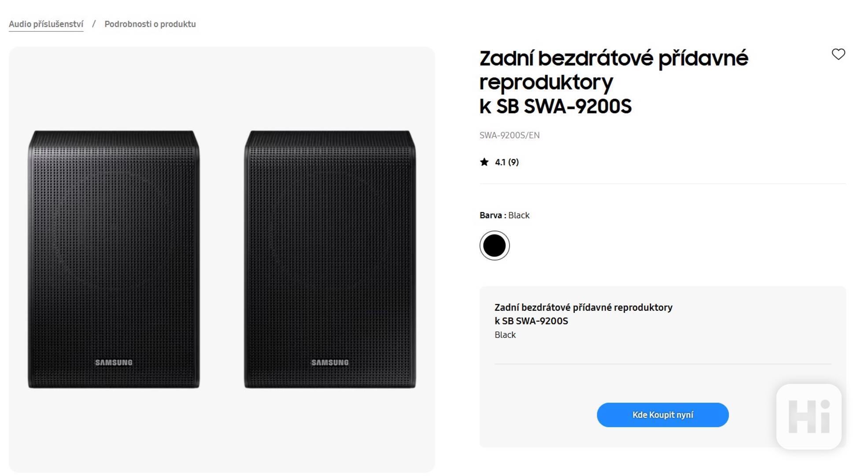Open the right speaker product image
Screen dimensions: 868x476
[330, 259]
